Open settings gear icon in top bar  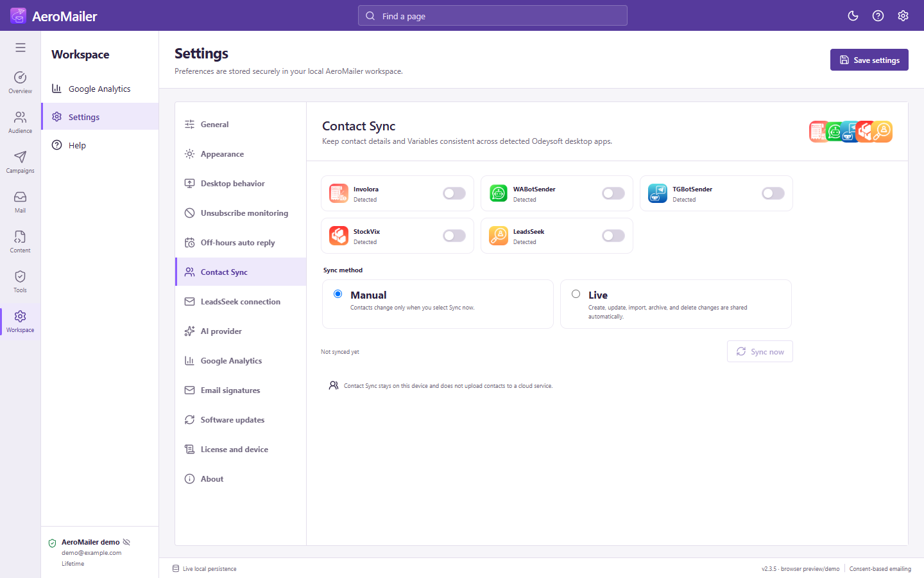(x=903, y=16)
